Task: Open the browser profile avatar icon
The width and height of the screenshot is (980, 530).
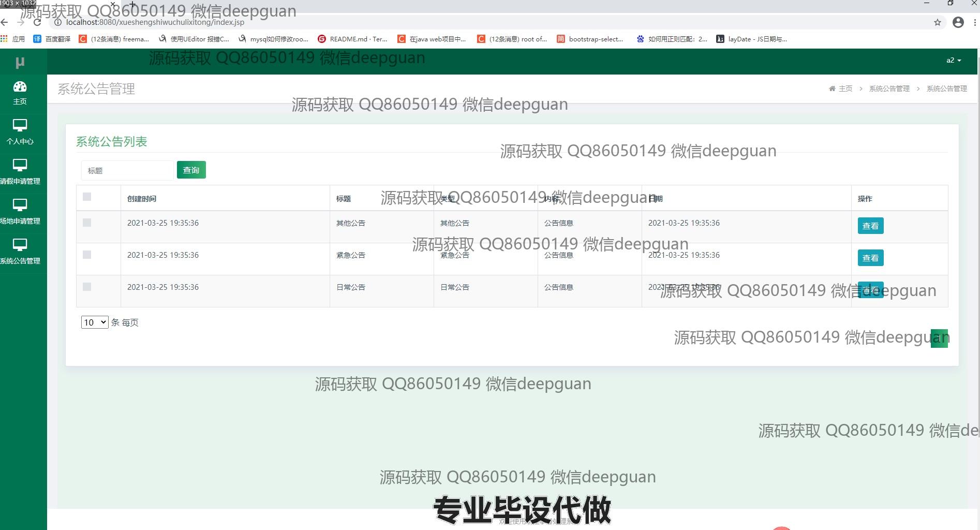Action: click(958, 22)
